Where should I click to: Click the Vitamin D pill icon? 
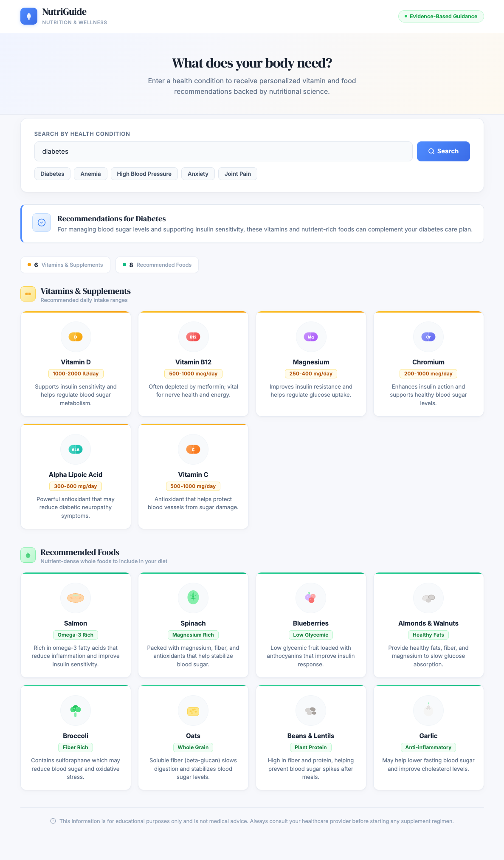tap(76, 337)
